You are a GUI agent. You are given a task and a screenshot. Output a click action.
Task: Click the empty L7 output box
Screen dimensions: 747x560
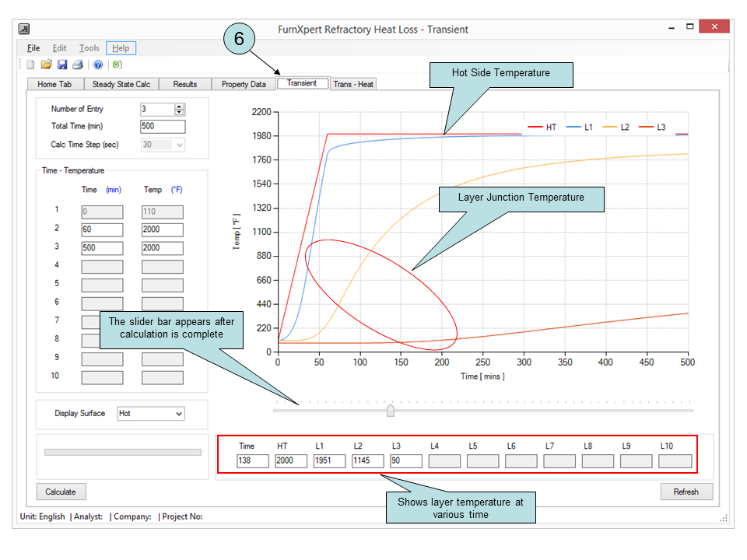tap(559, 461)
